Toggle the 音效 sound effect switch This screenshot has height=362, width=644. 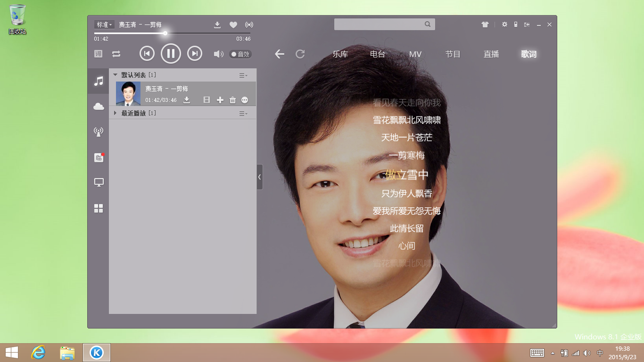(240, 54)
